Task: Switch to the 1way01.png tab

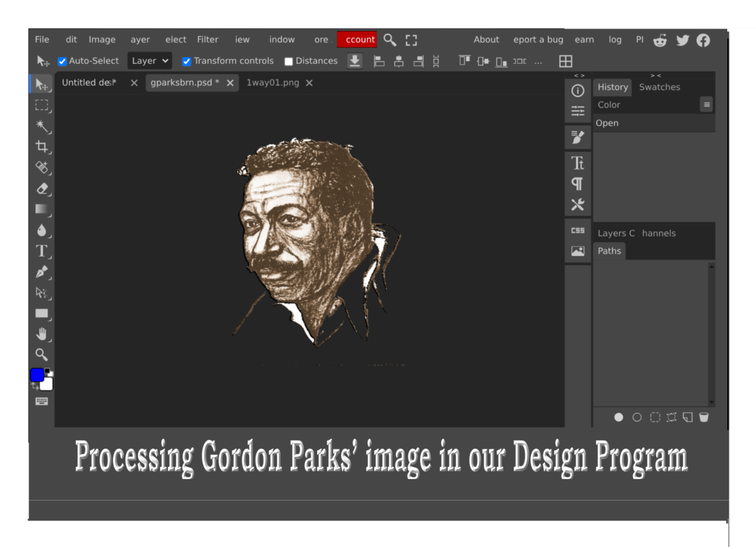Action: pos(272,83)
